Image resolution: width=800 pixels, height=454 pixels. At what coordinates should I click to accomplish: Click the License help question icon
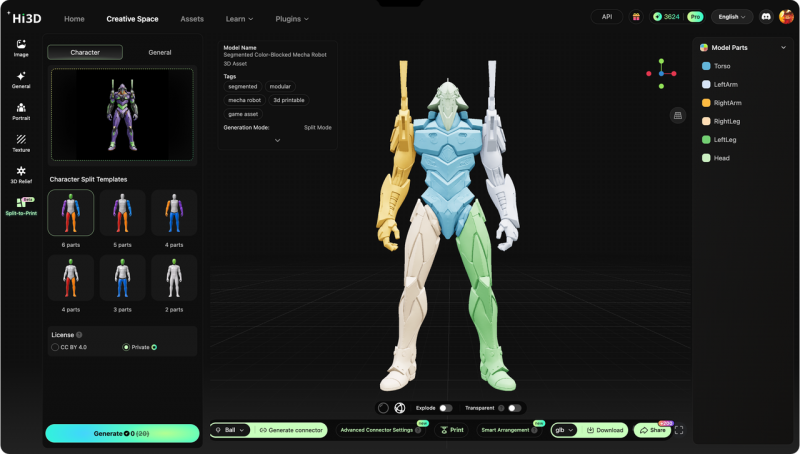tap(79, 335)
